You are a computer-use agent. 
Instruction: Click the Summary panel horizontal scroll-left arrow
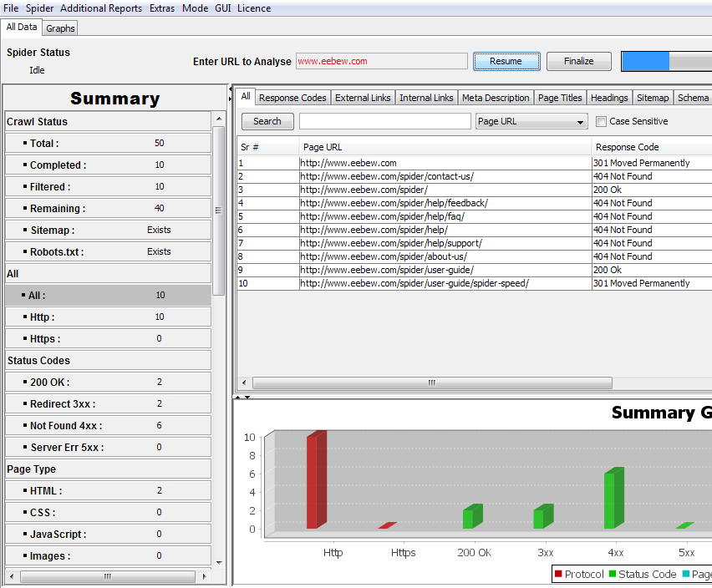click(x=12, y=576)
